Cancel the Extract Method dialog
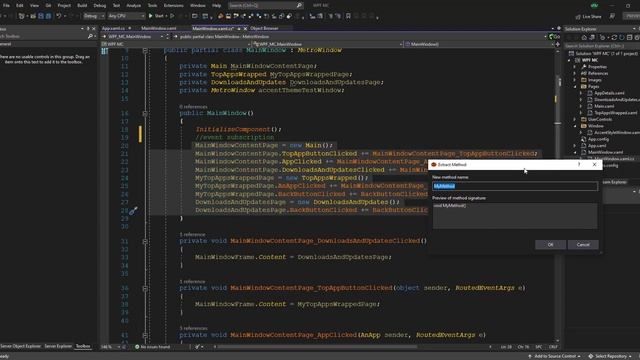This screenshot has width=640, height=360. [583, 244]
